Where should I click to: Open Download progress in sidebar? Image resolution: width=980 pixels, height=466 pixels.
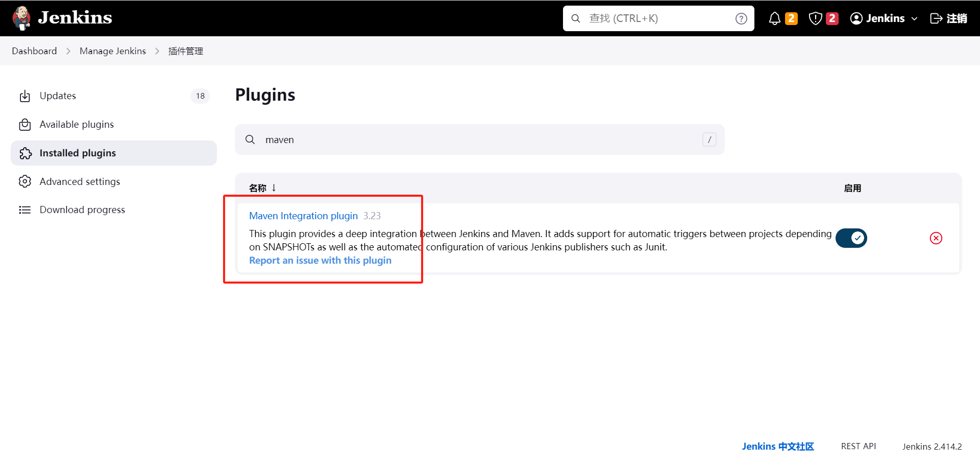[114, 210]
